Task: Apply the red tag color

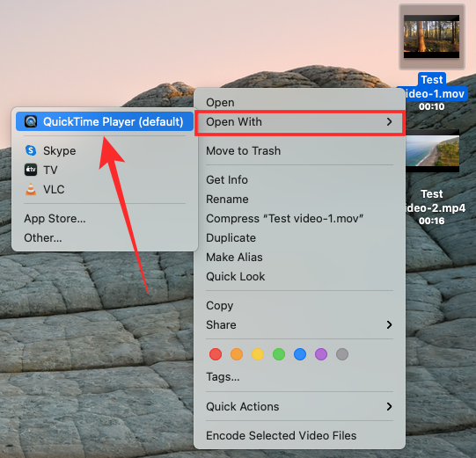Action: 216,354
